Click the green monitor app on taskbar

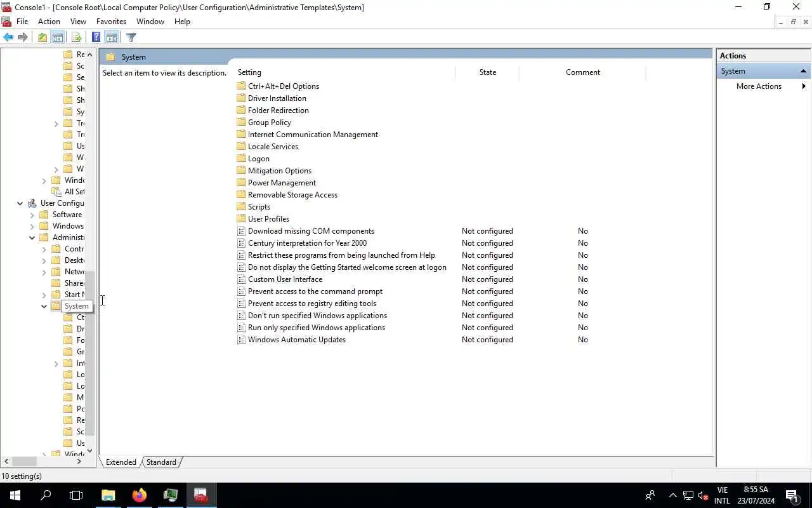tap(170, 495)
